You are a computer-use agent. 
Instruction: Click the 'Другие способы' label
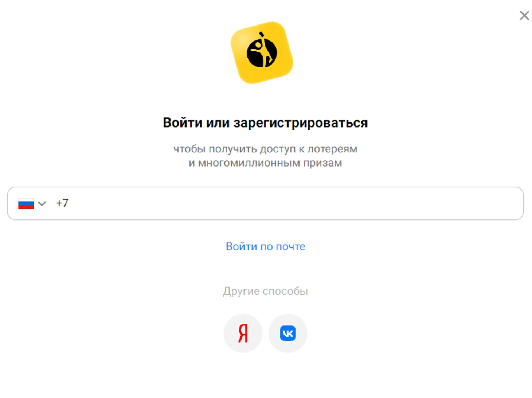tap(265, 291)
